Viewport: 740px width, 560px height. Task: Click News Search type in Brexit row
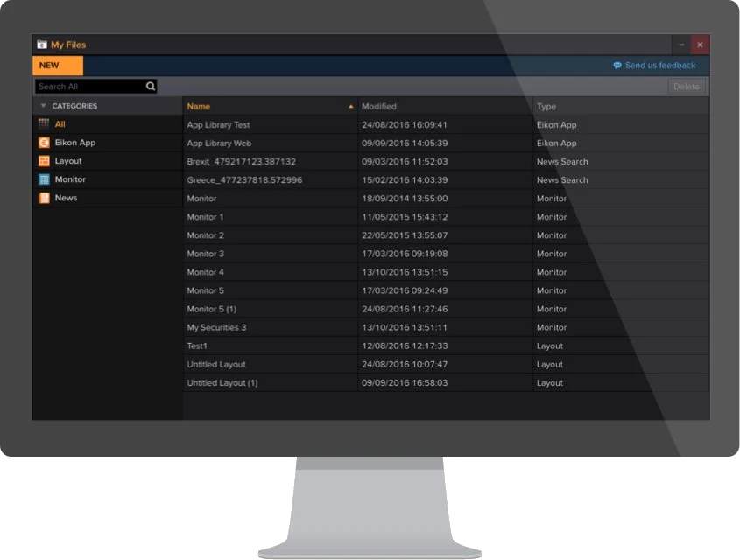[x=562, y=162]
